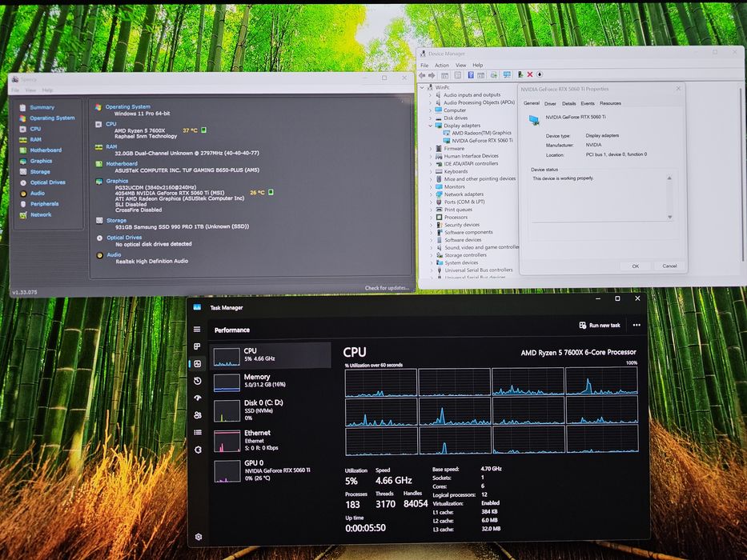Click Motherboard heading link in Speccy summary pane

[122, 164]
